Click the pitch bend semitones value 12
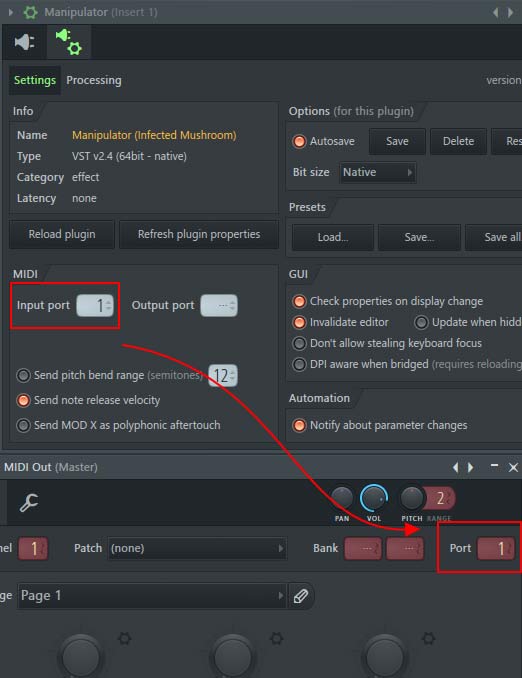Screen dimensions: 522x678 coord(222,375)
